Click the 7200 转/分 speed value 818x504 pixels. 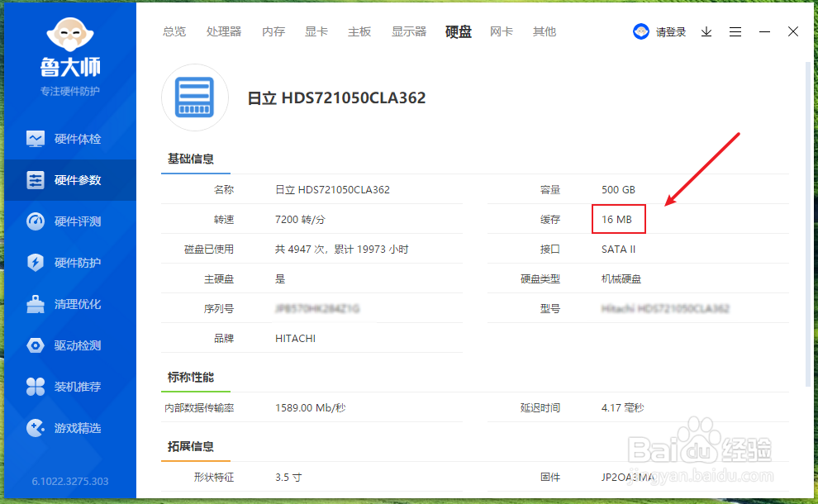click(x=300, y=220)
